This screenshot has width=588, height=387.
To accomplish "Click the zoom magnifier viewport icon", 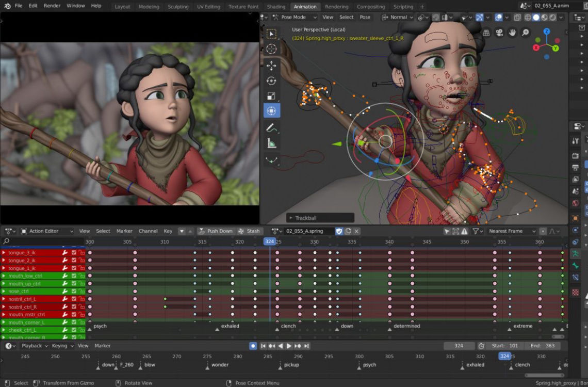I will 525,33.
